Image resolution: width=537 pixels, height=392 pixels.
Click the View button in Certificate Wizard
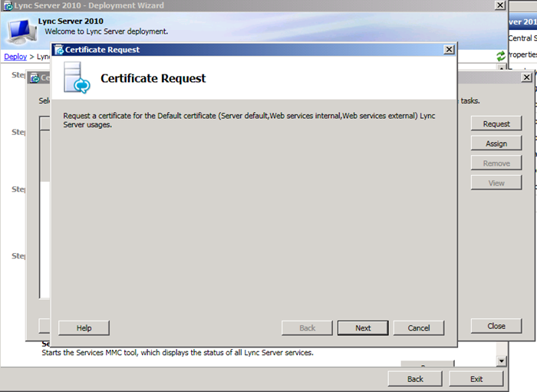click(496, 183)
